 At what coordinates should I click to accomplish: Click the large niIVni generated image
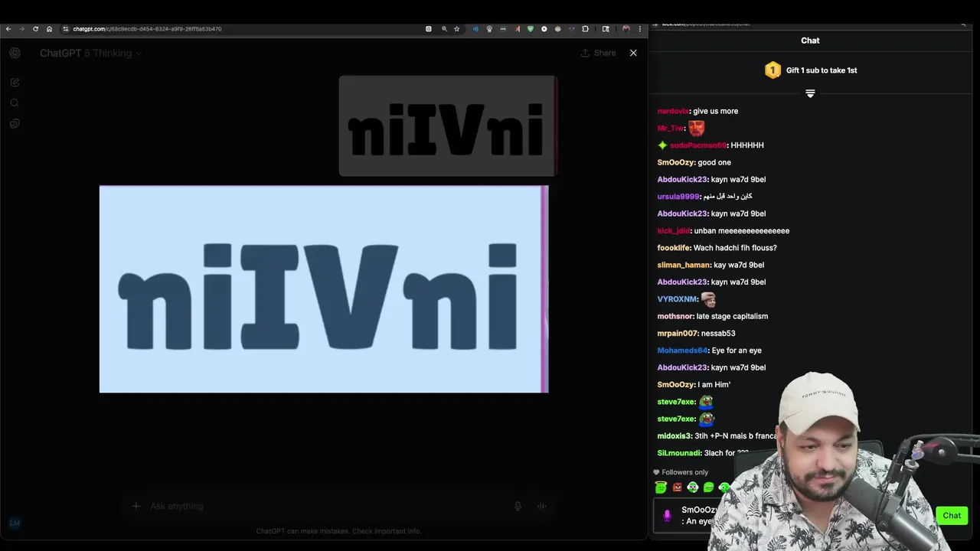324,289
